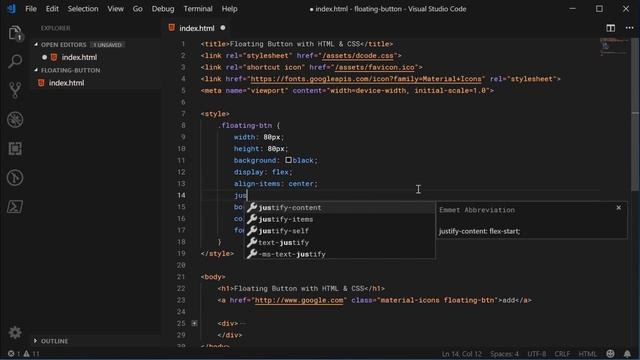
Task: Open Source Control view in activity bar
Action: point(15,90)
